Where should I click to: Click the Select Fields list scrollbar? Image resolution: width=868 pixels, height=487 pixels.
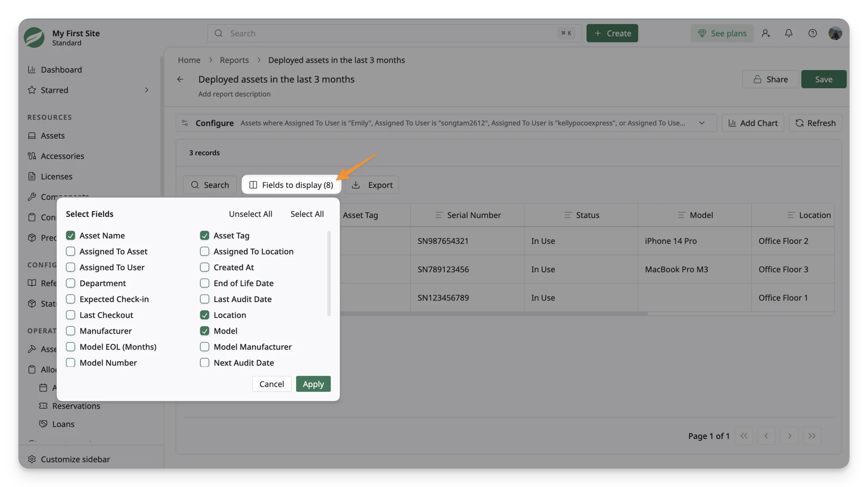[329, 273]
